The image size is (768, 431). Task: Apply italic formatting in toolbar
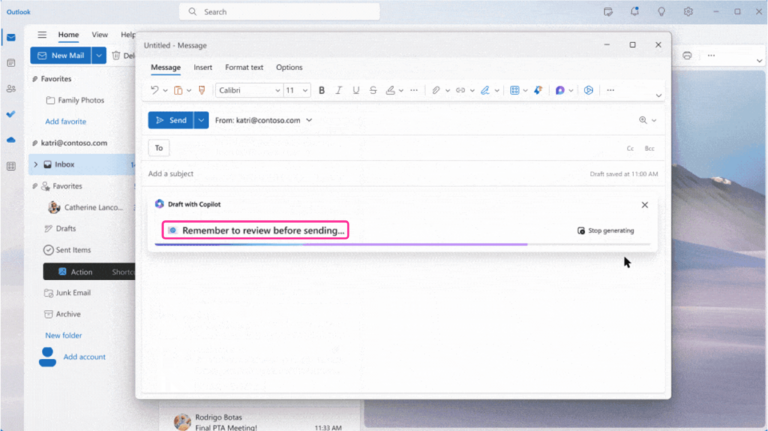338,90
